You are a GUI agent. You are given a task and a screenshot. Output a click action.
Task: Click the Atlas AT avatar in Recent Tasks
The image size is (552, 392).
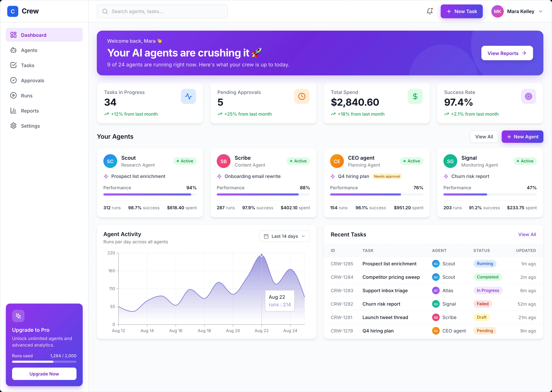436,291
